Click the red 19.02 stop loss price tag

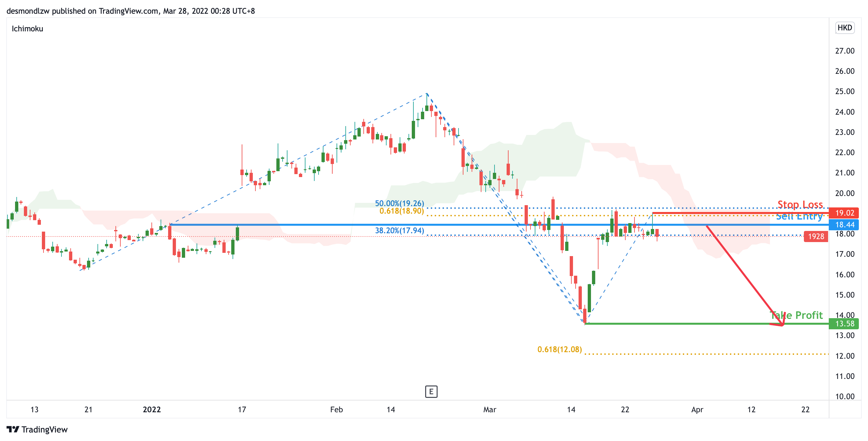(x=844, y=213)
